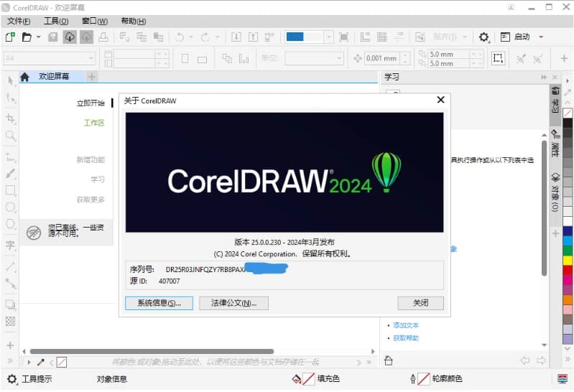The image size is (574, 392).
Task: Click the 关闭 button in About dialog
Action: coord(420,304)
